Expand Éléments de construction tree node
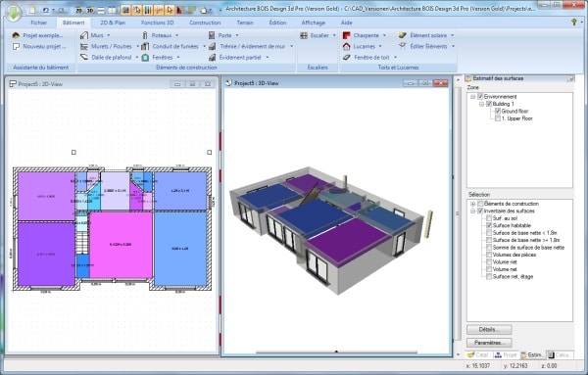 [x=473, y=204]
